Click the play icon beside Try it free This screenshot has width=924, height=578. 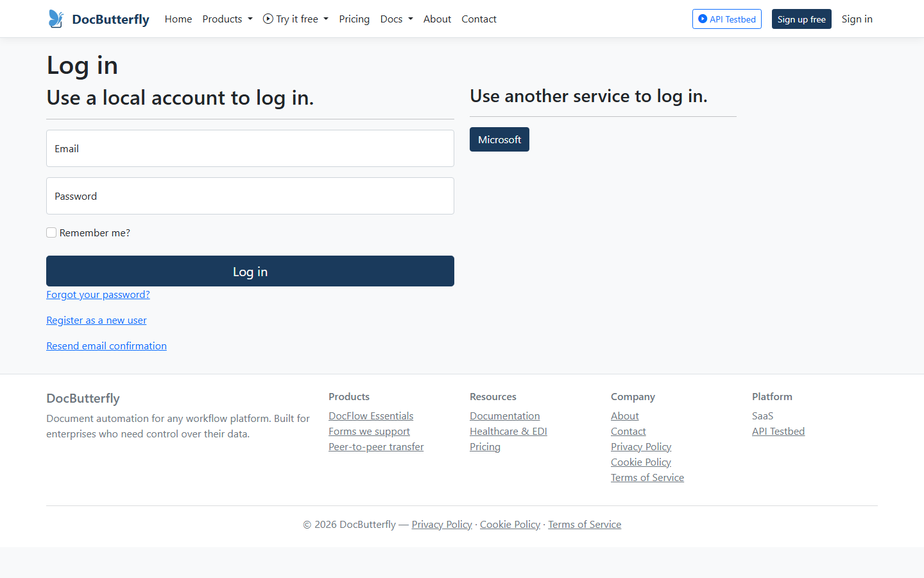click(x=268, y=19)
